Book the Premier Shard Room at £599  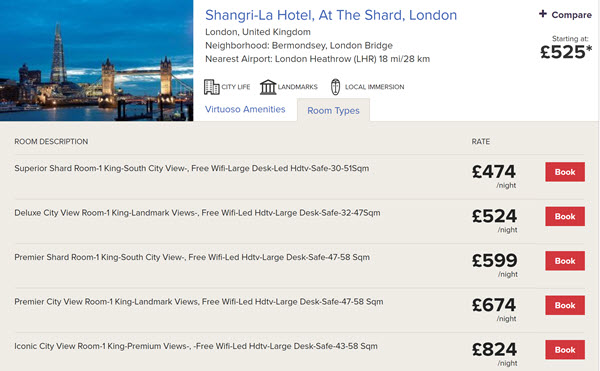click(565, 261)
